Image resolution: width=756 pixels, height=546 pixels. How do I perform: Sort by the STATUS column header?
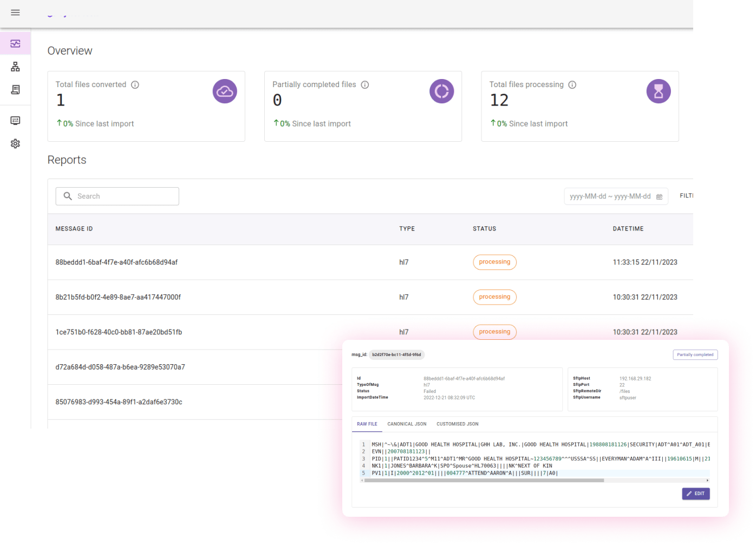click(x=484, y=228)
